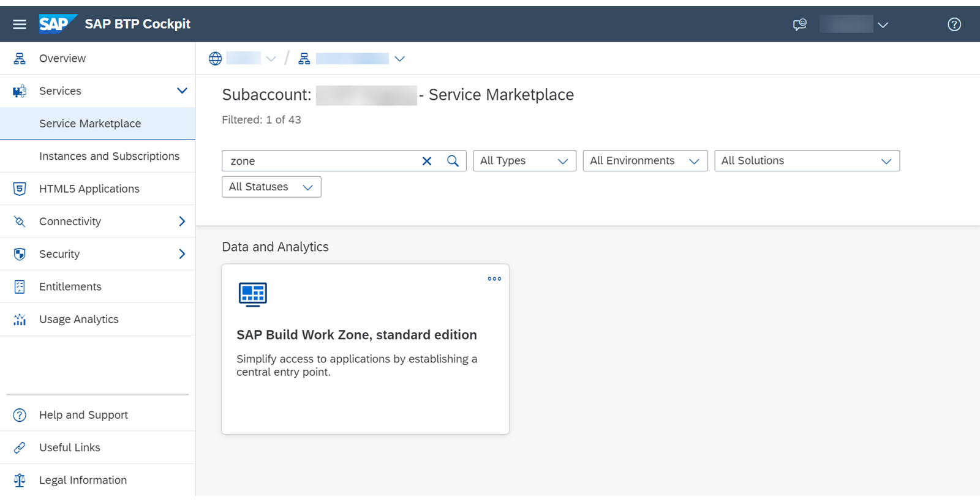Expand the Connectivity section chevron
Screen dimensions: 980x502
coord(182,222)
